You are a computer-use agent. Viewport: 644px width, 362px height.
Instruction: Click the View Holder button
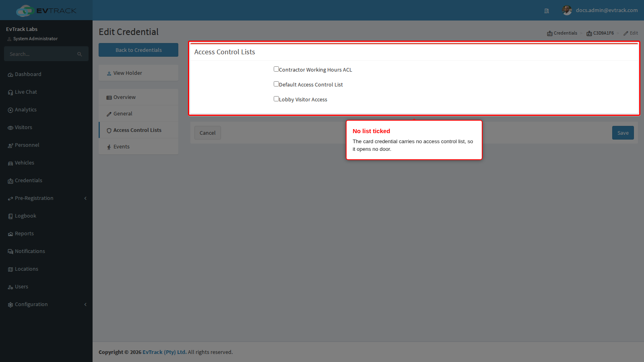pos(138,73)
